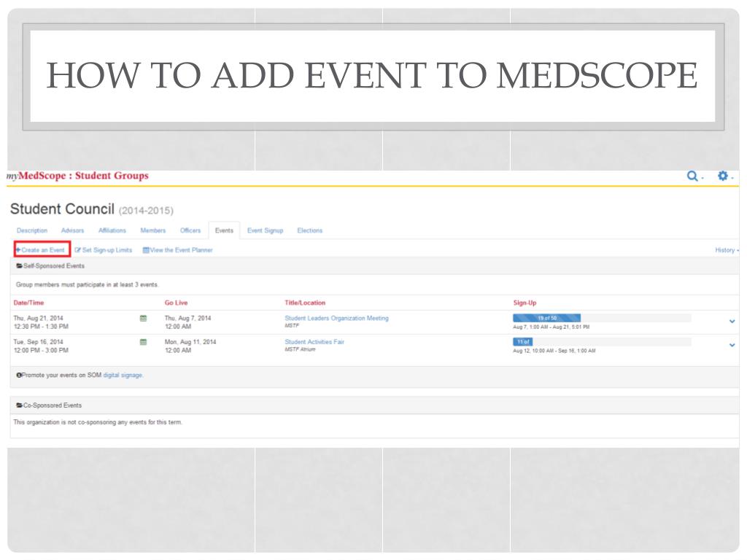
Task: Open View the Event Planner
Action: point(178,250)
